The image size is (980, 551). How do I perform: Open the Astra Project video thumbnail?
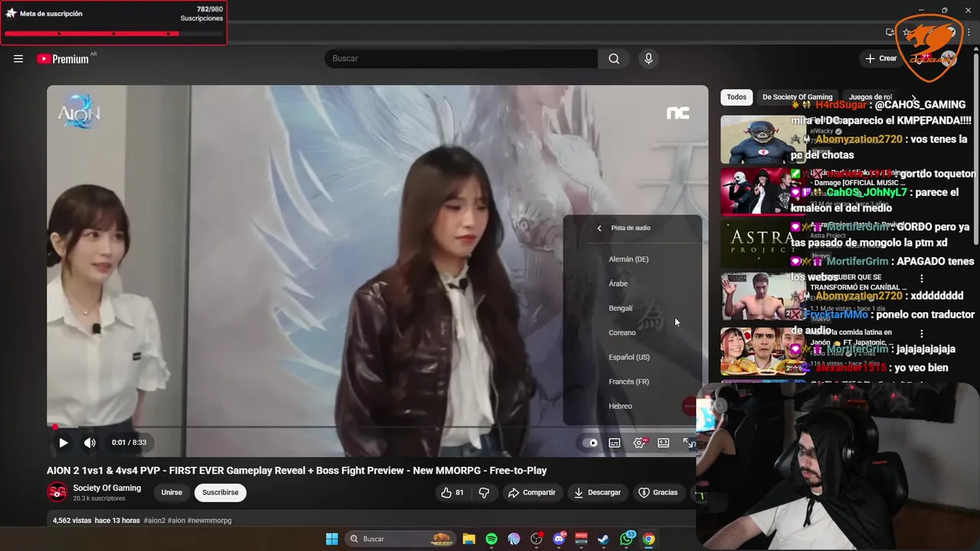(763, 243)
